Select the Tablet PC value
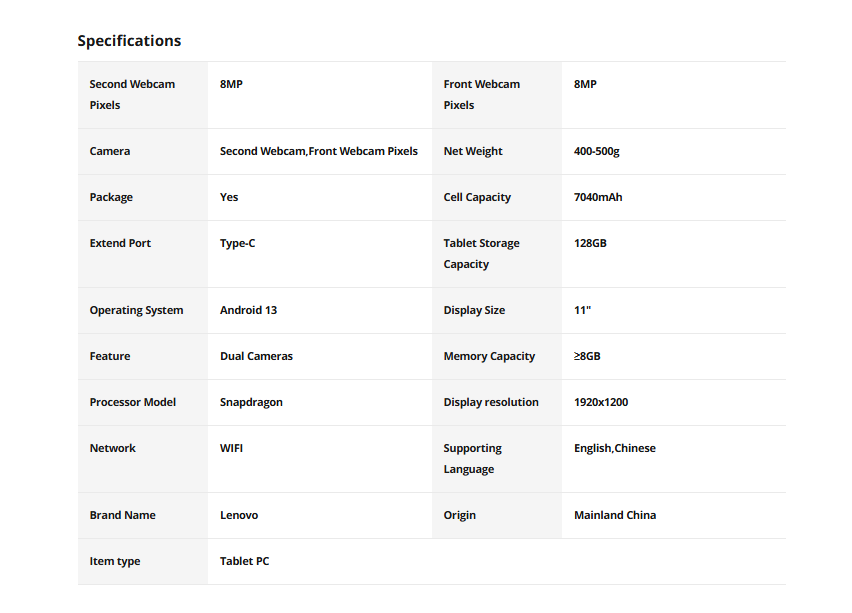852x613 pixels. [x=245, y=561]
